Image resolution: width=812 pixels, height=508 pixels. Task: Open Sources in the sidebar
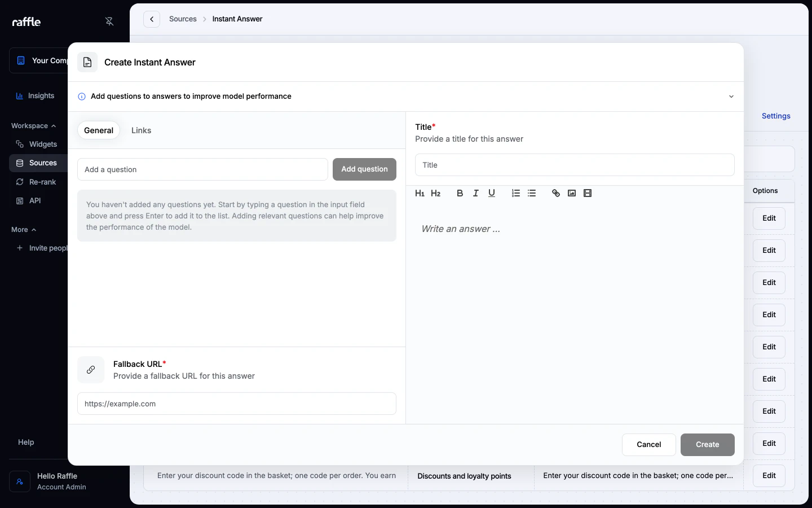(38, 163)
